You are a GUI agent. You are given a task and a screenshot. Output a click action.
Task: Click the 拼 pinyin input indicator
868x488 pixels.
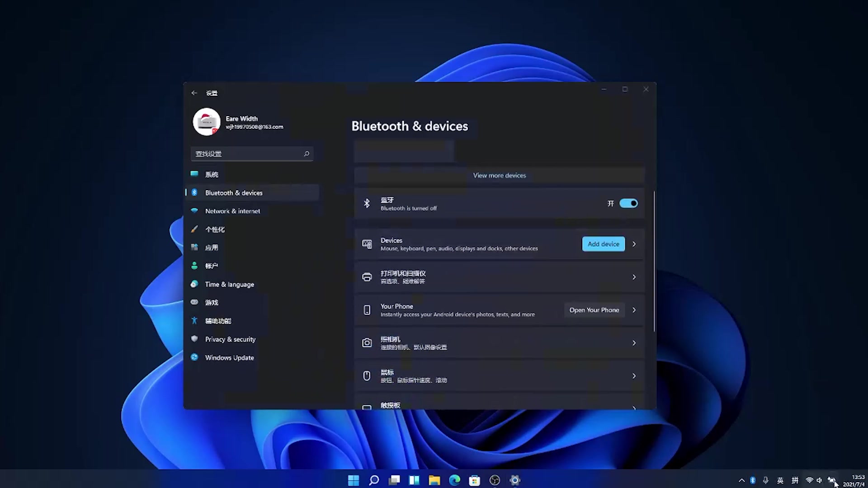coord(795,480)
